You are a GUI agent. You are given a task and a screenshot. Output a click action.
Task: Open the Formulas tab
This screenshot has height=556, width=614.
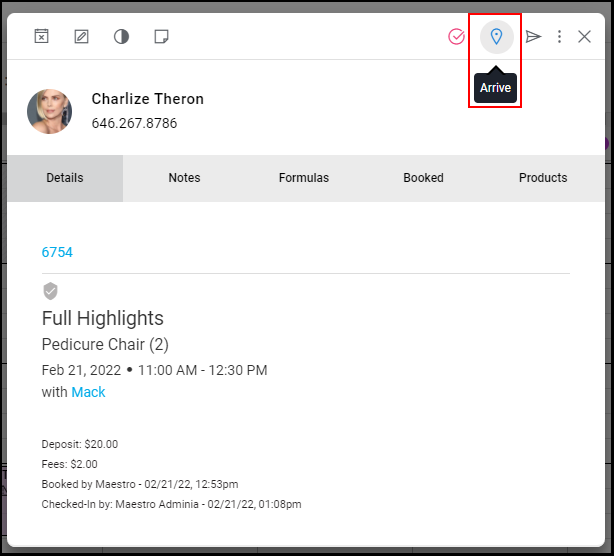point(304,178)
